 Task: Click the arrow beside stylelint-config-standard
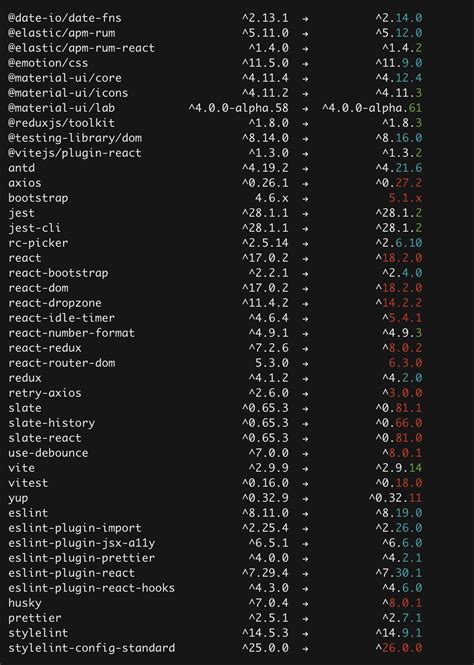pos(305,648)
